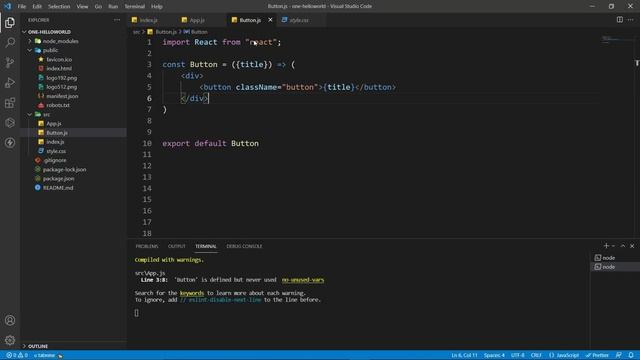The height and width of the screenshot is (360, 640).
Task: Collapse the public folder
Action: coord(30,50)
